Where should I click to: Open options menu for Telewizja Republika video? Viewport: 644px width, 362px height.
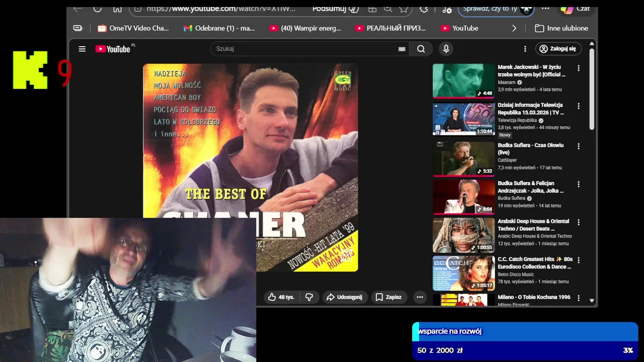pos(578,106)
